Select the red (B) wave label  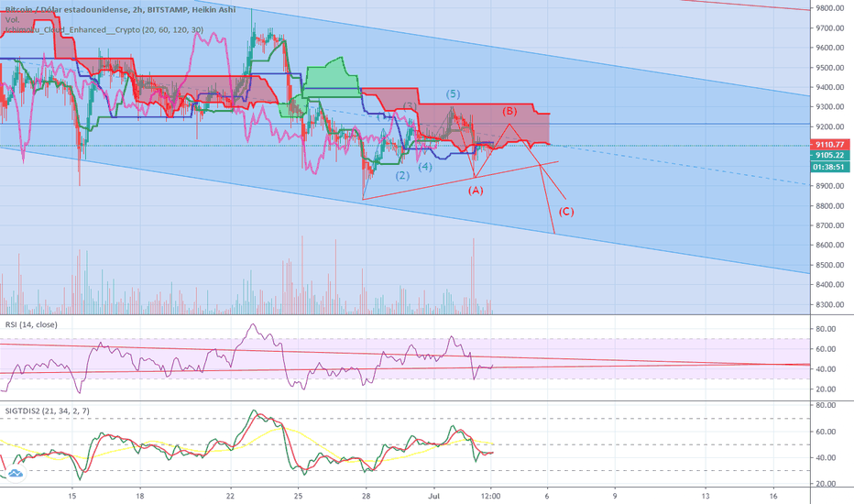coord(509,111)
